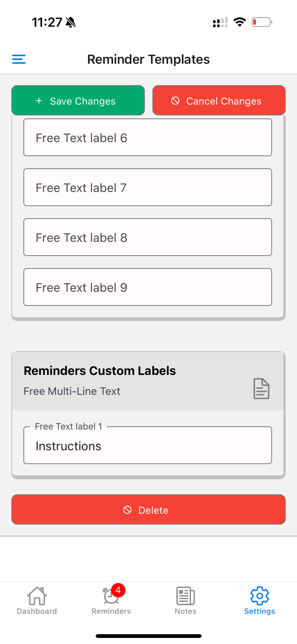Image resolution: width=297 pixels, height=644 pixels.
Task: Tap the Dashboard house icon
Action: coord(37,596)
